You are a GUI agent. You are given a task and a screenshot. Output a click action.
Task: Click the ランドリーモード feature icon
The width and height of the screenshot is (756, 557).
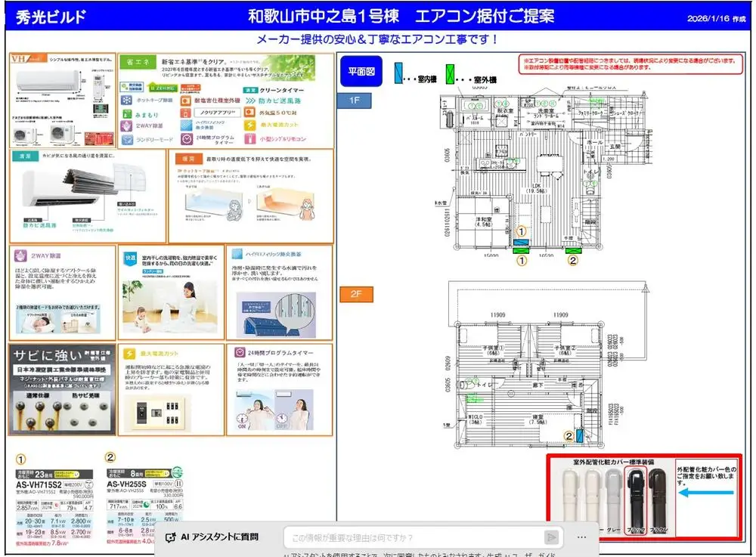point(126,140)
